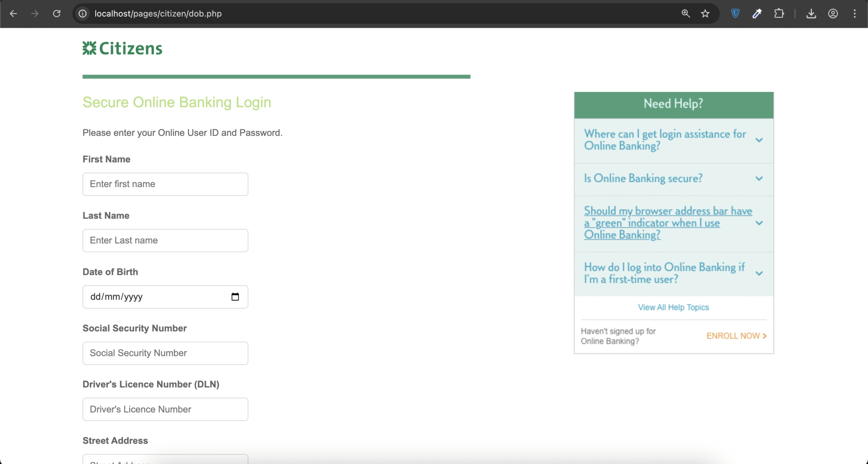Expand login assistance question chevron

pyautogui.click(x=759, y=140)
